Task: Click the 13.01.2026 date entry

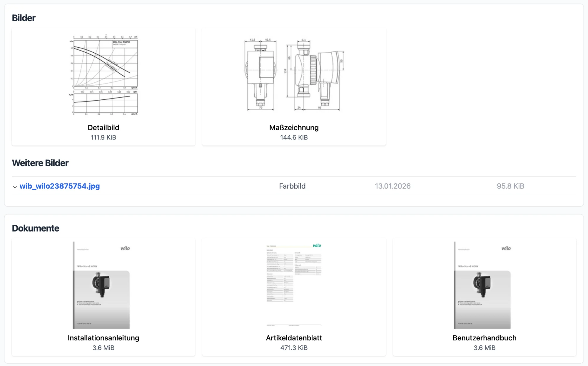Action: tap(393, 186)
